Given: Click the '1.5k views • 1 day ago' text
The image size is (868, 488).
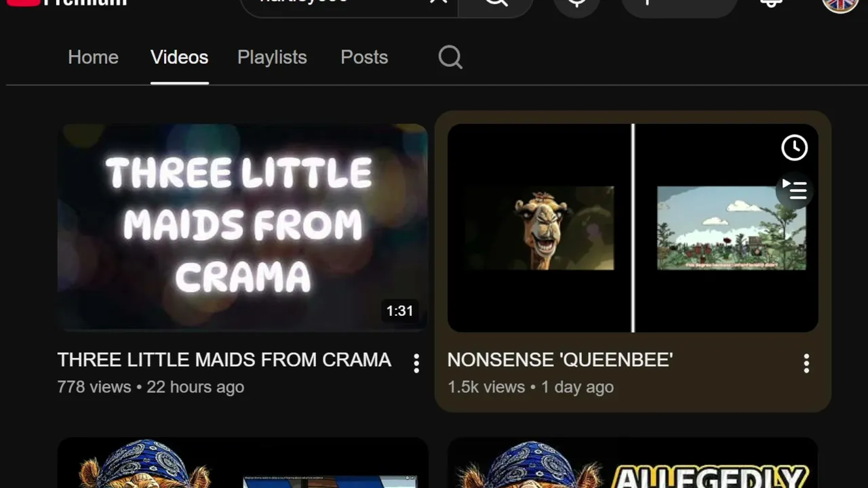Looking at the screenshot, I should tap(530, 387).
